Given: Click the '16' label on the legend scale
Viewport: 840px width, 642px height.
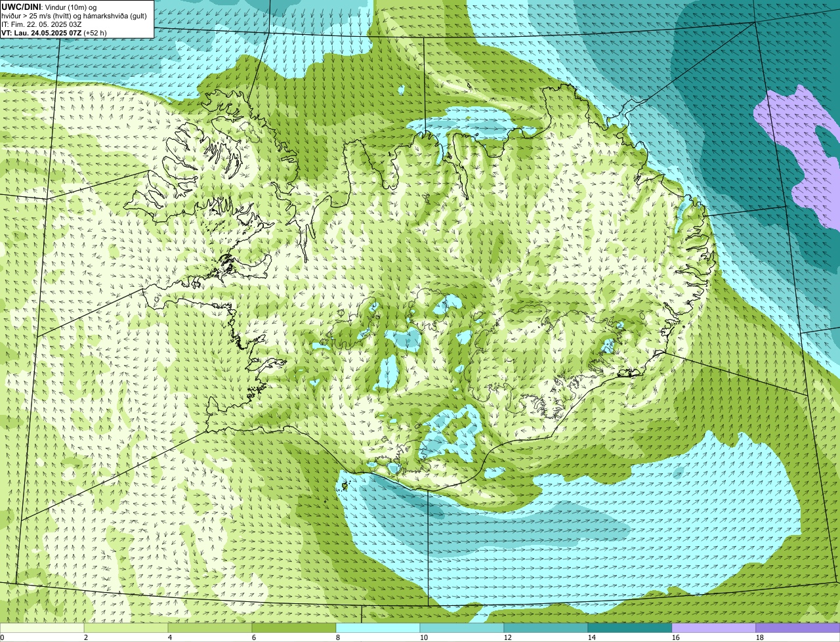Looking at the screenshot, I should 676,637.
